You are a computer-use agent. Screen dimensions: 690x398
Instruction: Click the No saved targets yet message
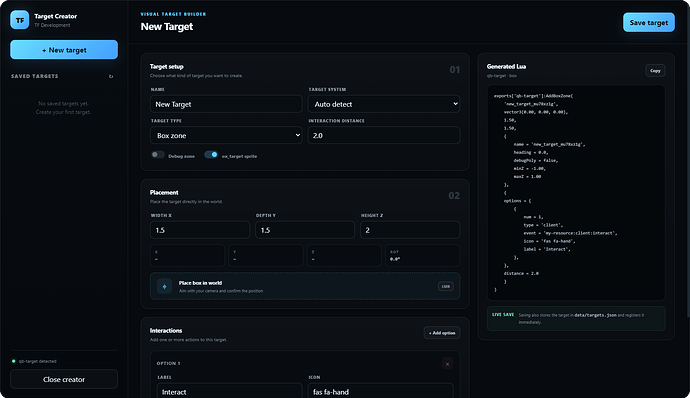pyautogui.click(x=63, y=103)
